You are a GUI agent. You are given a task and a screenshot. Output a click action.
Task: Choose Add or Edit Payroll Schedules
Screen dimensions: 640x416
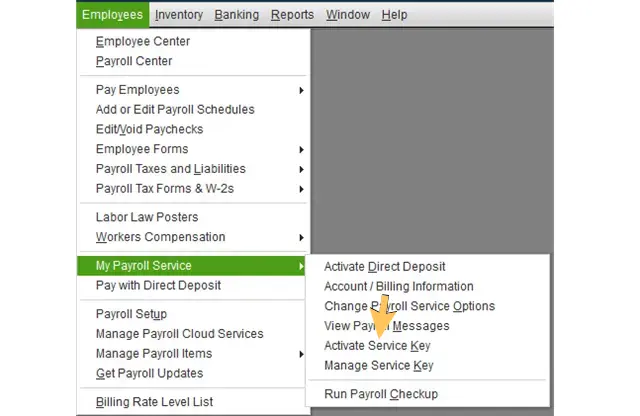(x=175, y=110)
